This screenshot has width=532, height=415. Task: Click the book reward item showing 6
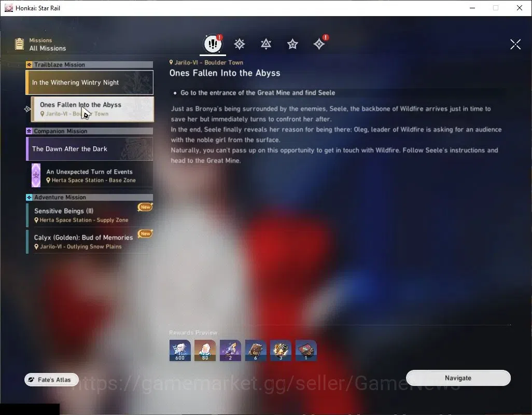click(256, 351)
